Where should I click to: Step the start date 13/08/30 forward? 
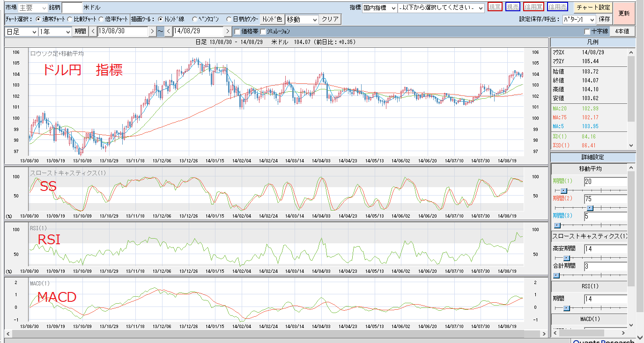[152, 31]
